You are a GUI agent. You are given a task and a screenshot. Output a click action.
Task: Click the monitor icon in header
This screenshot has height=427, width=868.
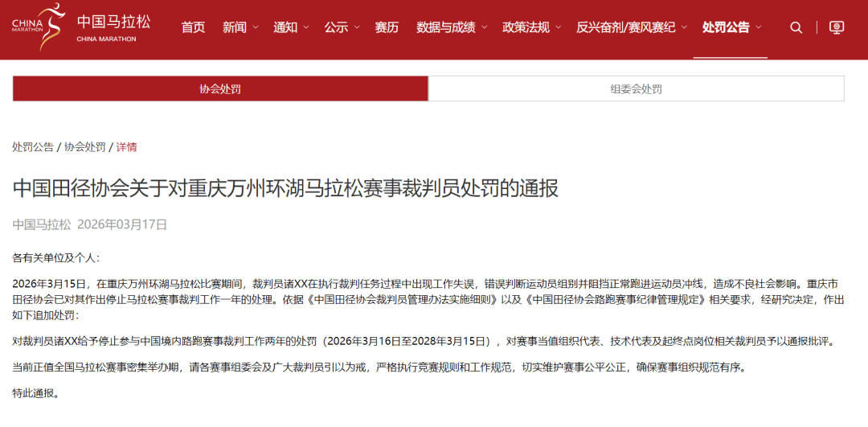point(837,27)
